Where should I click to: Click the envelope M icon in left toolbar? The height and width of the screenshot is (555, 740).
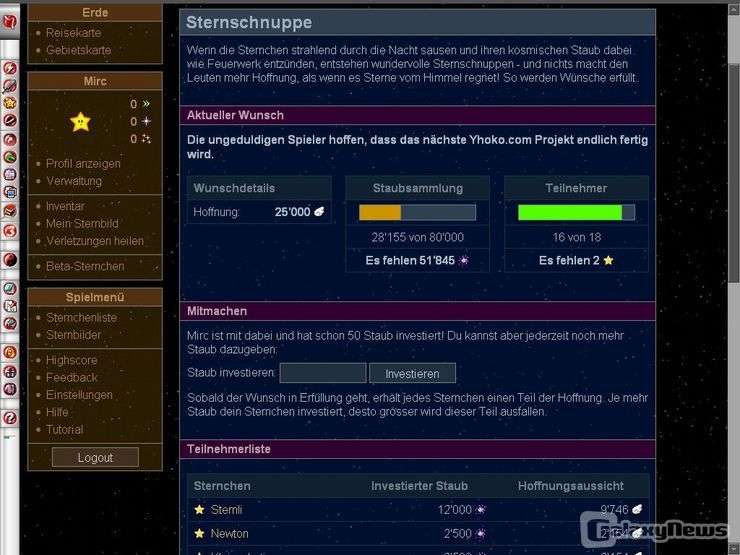pos(10,306)
